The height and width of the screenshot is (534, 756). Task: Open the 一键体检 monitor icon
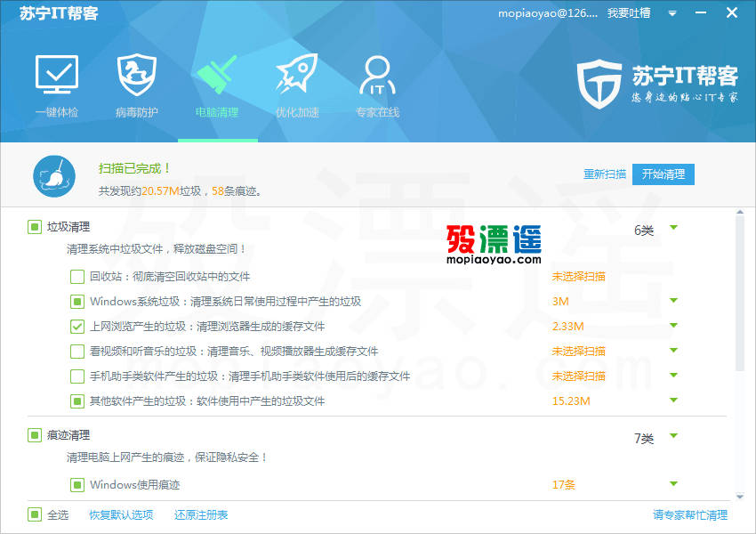(57, 74)
